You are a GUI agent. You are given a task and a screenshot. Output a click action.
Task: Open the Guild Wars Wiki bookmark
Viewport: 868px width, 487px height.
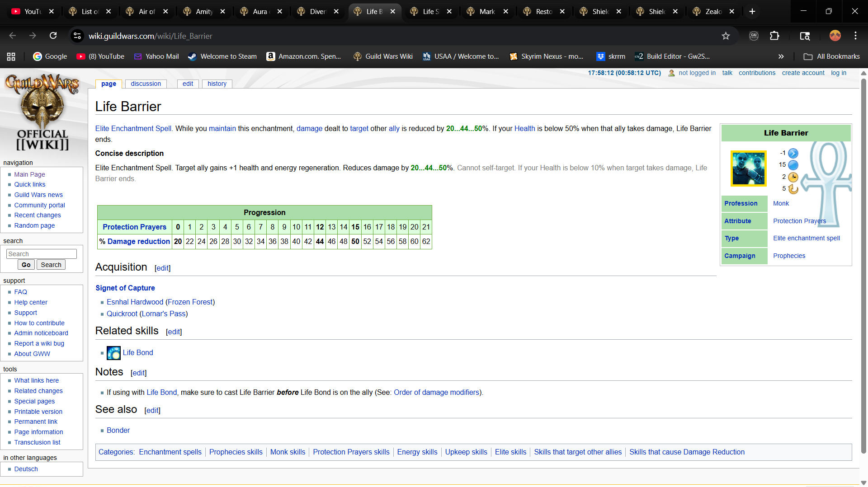coord(383,56)
